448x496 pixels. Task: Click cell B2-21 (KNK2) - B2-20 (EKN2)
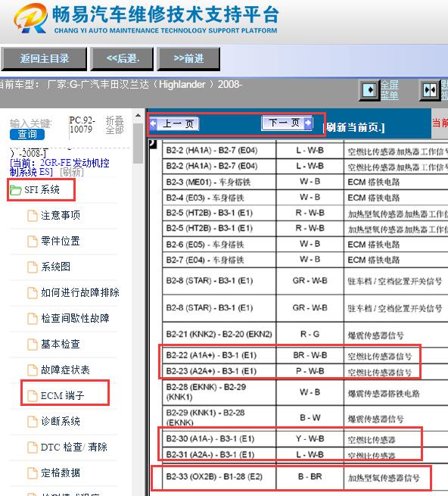click(219, 335)
